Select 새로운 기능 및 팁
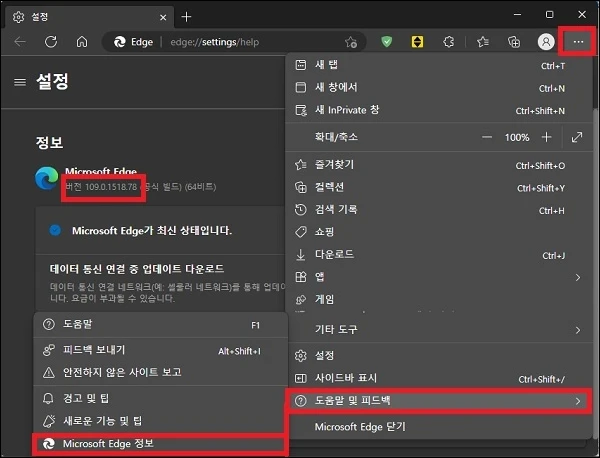 pos(160,421)
